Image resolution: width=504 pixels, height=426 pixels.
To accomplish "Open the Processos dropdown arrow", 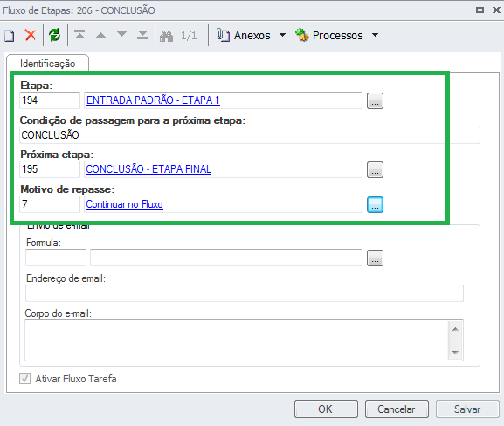I will click(375, 35).
